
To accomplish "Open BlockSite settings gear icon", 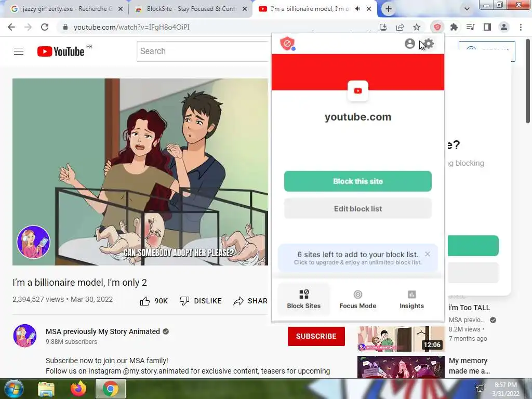I will (429, 44).
